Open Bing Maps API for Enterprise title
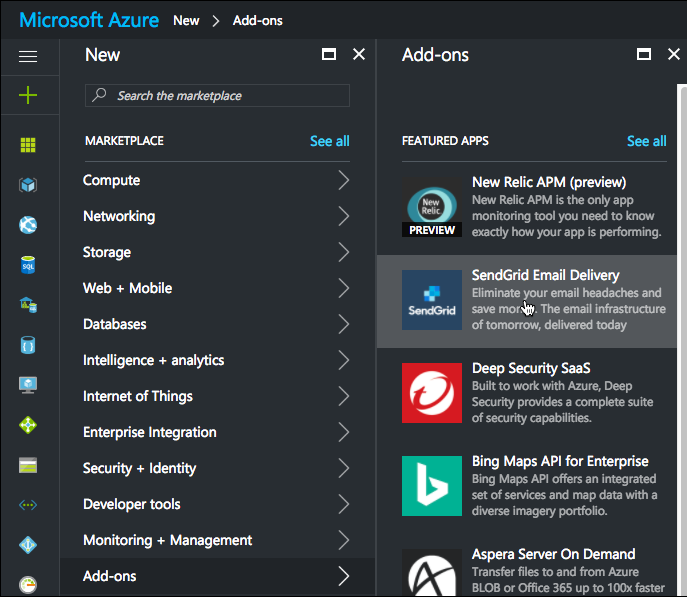687x601 pixels. 560,461
